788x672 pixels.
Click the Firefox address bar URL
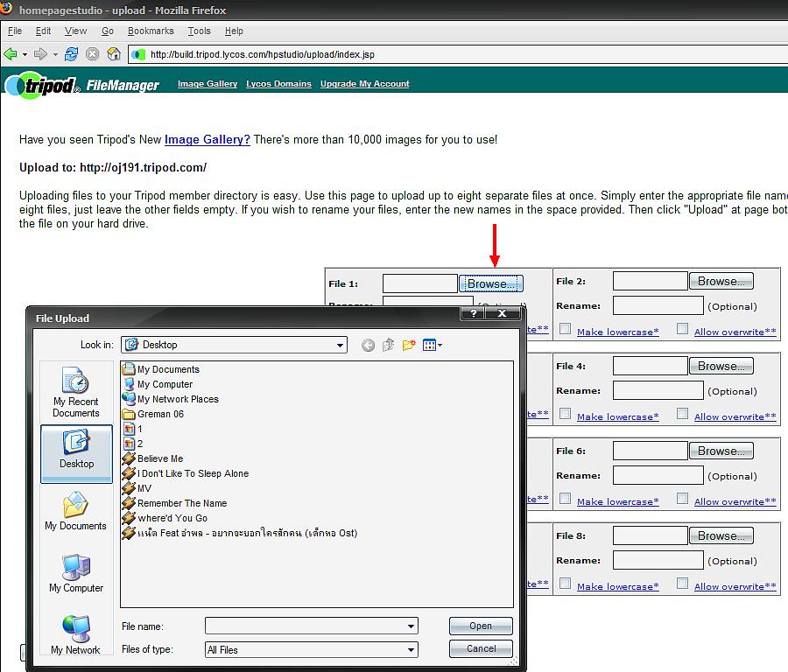(263, 54)
